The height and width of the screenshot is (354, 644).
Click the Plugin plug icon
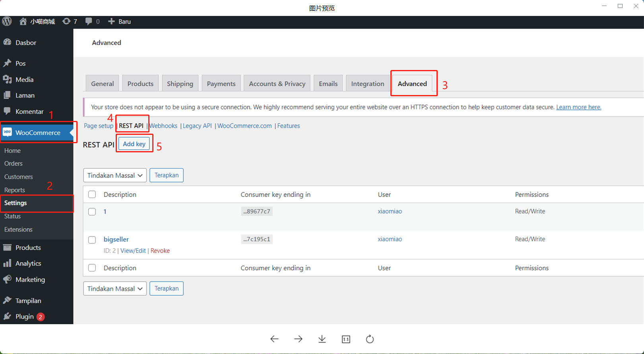[7, 316]
